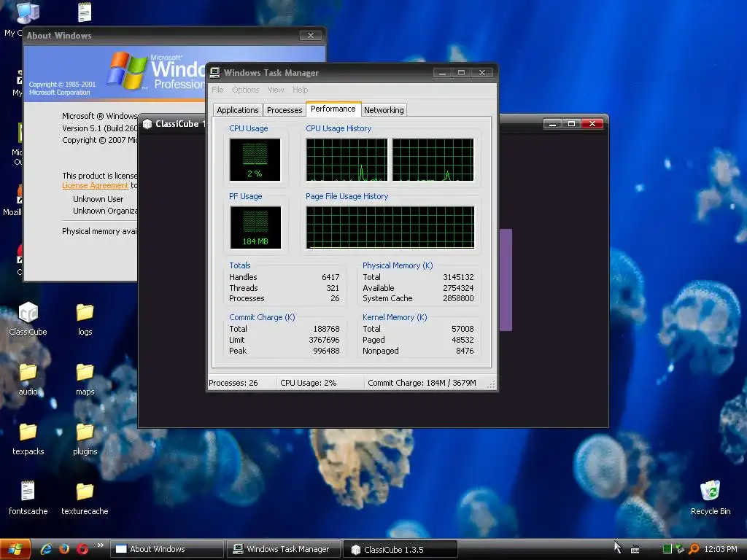Click the Task Manager resize grip corner
Viewport: 747px width, 560px height.
click(x=492, y=385)
